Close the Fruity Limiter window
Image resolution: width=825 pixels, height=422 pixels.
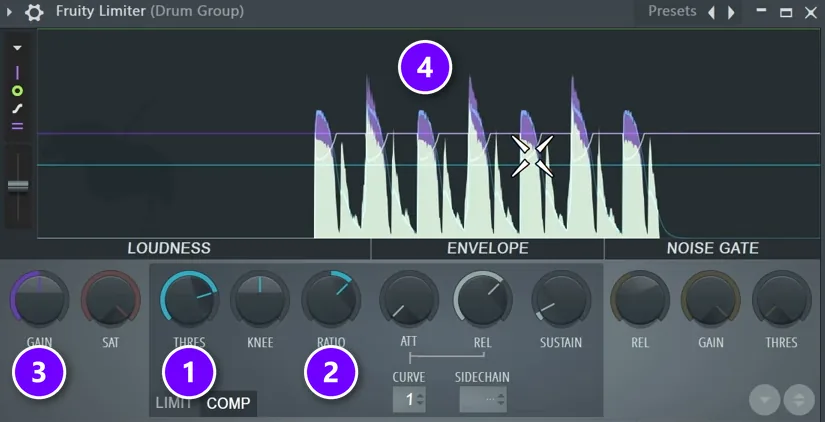click(811, 13)
